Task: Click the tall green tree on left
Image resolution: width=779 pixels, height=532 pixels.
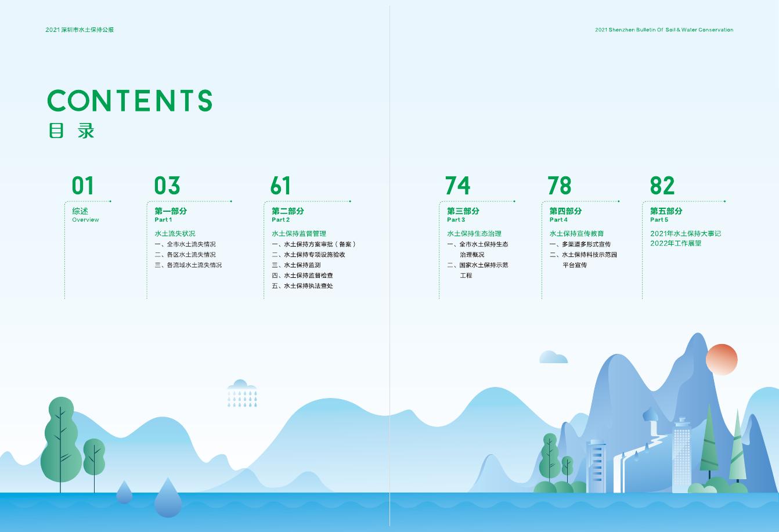Action: pos(60,444)
